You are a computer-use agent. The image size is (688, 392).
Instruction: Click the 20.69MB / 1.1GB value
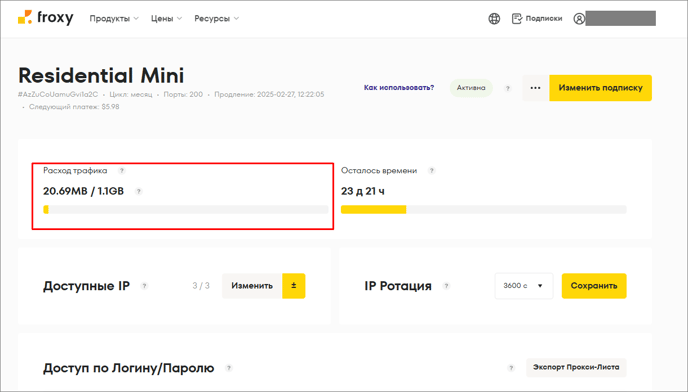click(83, 191)
